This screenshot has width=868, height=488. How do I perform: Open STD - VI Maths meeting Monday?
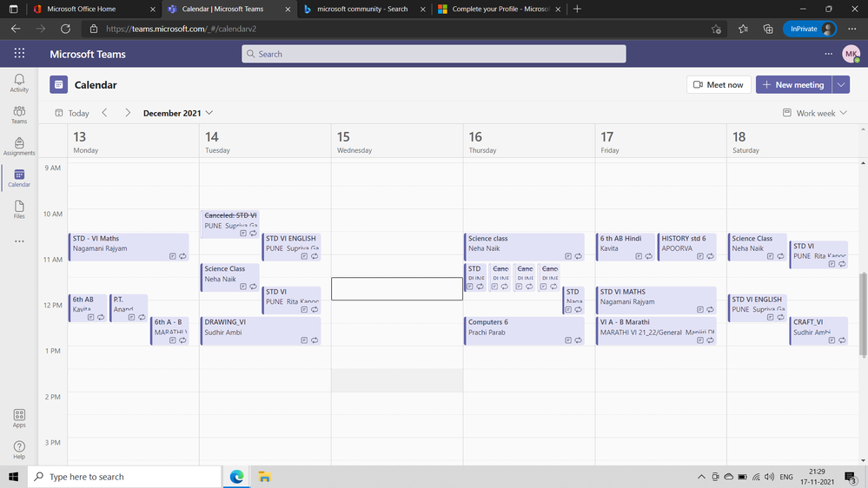(x=129, y=247)
